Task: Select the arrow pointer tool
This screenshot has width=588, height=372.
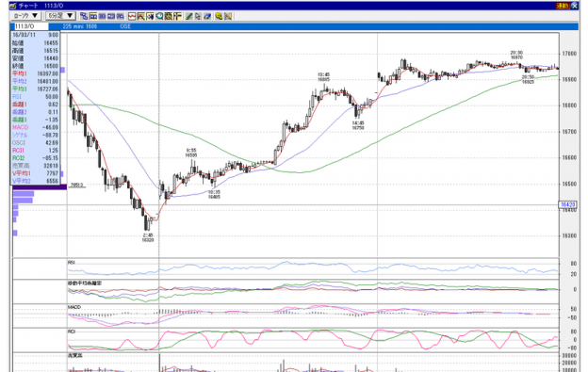Action: point(198,16)
